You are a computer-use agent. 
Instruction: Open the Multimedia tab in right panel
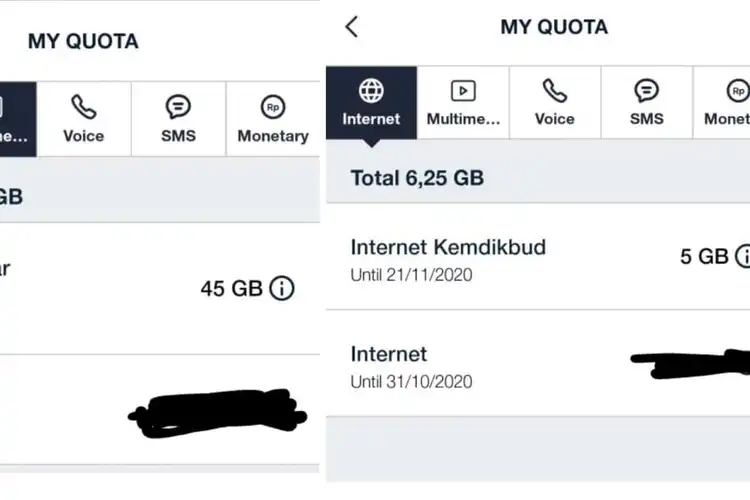(x=463, y=103)
